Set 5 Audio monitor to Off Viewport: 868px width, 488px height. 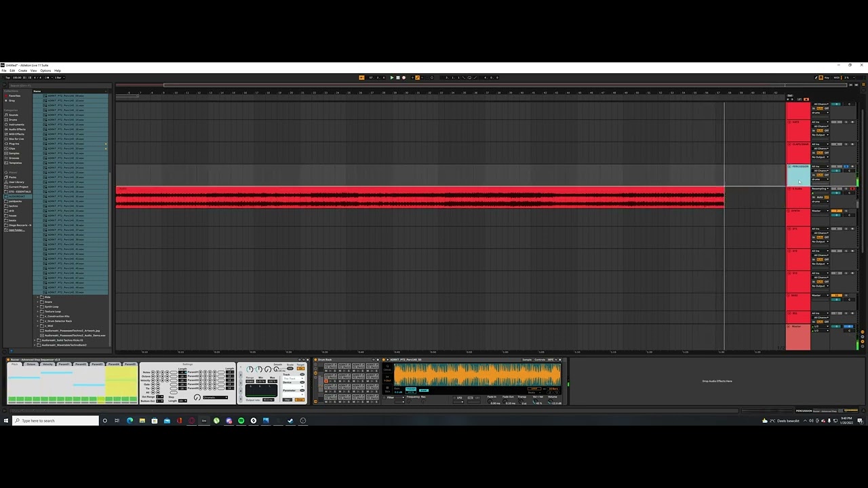tap(826, 197)
